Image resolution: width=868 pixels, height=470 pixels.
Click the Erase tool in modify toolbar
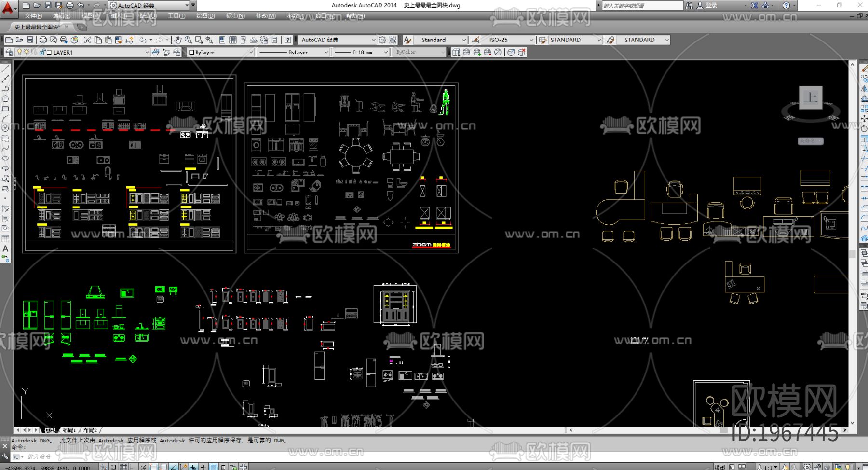[x=864, y=69]
